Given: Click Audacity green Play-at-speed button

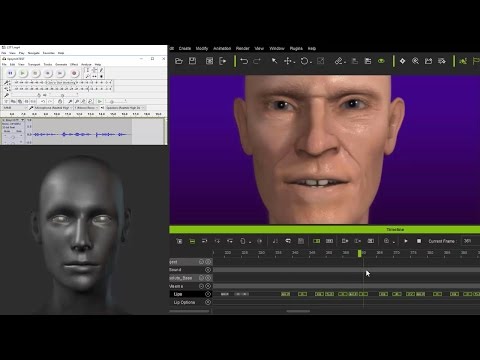Looking at the screenshot, I should pyautogui.click(x=100, y=101).
